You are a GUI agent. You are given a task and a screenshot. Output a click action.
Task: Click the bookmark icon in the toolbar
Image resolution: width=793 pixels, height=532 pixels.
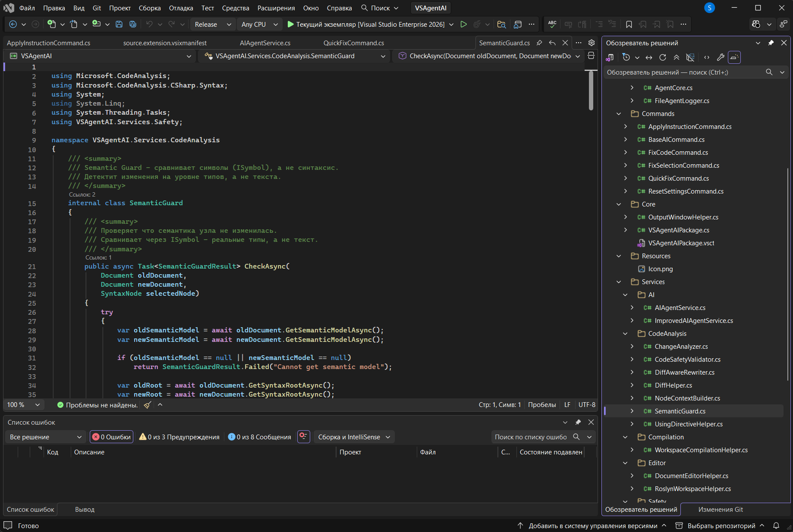629,25
